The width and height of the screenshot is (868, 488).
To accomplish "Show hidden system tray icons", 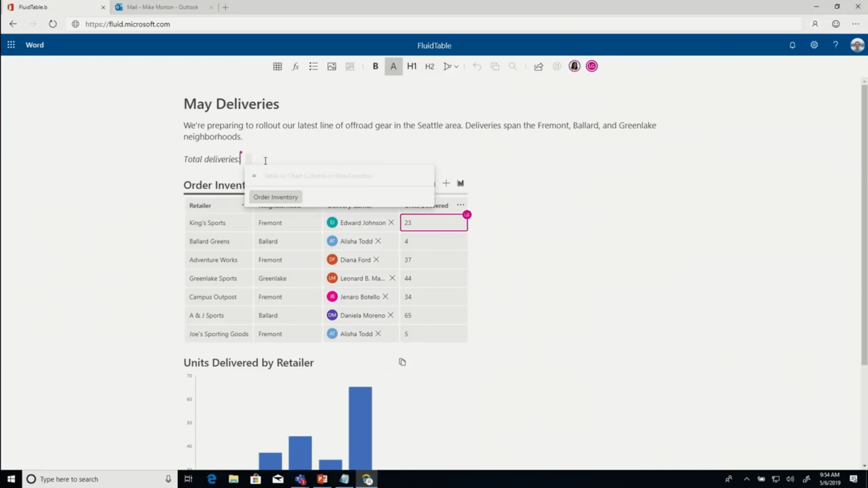I will click(x=747, y=479).
